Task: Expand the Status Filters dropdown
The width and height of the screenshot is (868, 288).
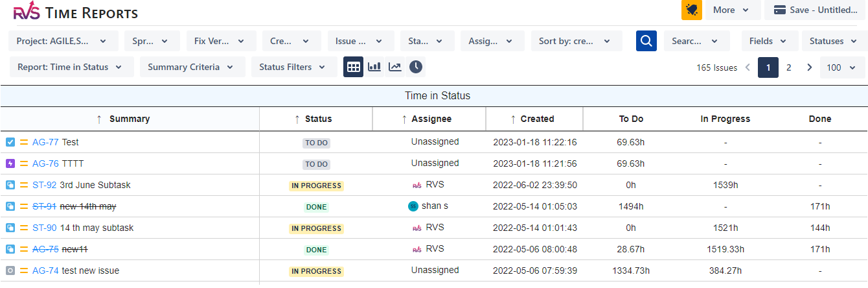Action: [293, 67]
